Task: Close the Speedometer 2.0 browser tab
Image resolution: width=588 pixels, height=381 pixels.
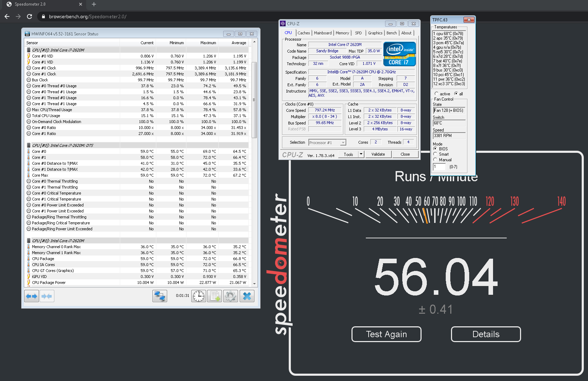Action: (81, 4)
